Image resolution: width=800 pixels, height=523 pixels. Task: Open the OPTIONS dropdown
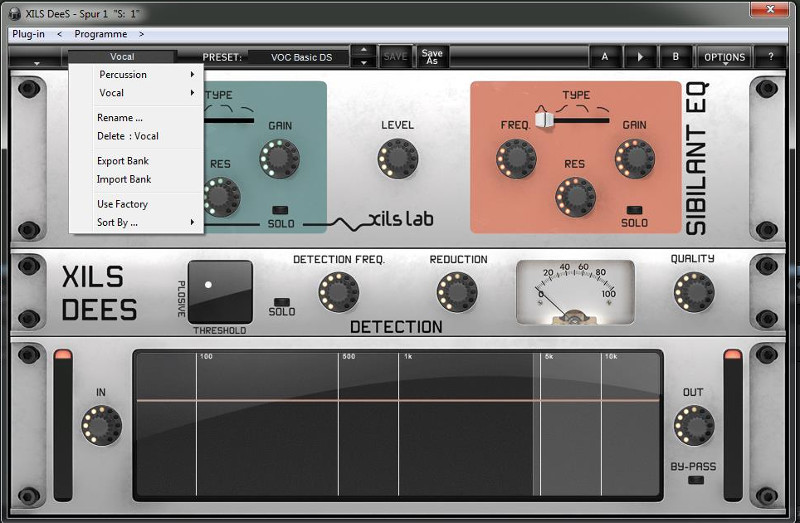coord(724,57)
